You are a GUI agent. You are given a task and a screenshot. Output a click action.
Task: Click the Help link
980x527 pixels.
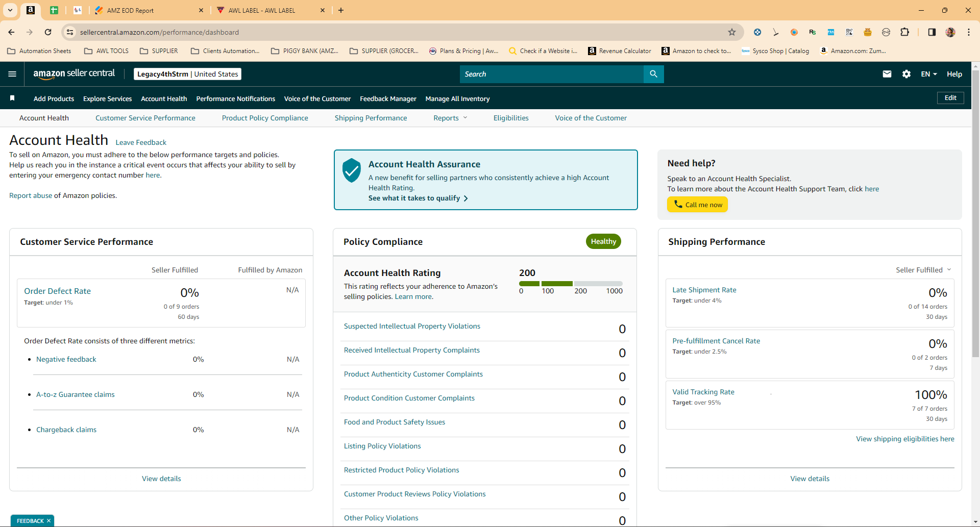click(x=954, y=74)
